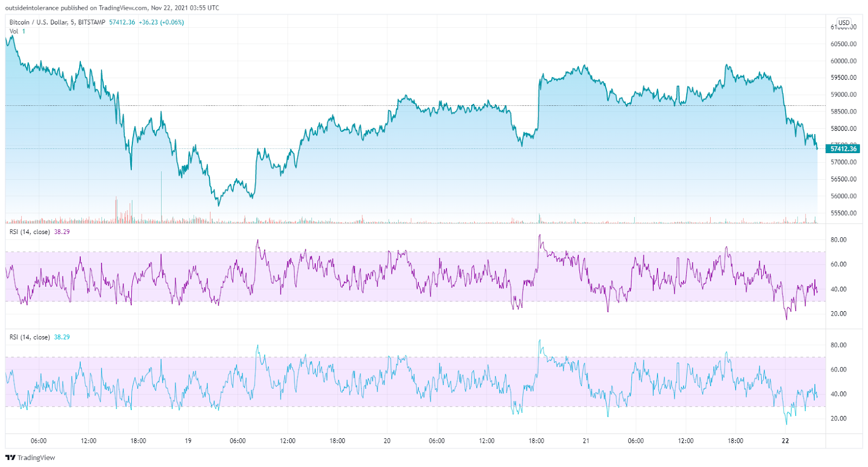The height and width of the screenshot is (467, 868).
Task: Click the 58500.00 price axis label
Action: pyautogui.click(x=844, y=111)
